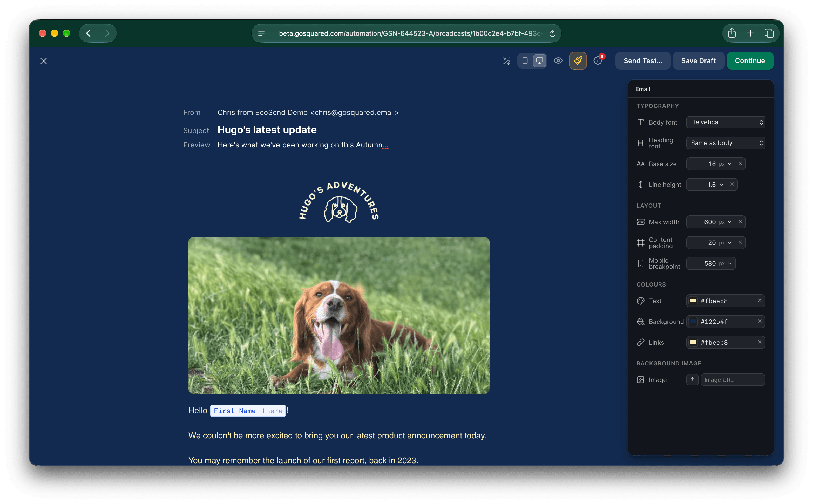Click the subject line Hugo's latest update
Image resolution: width=813 pixels, height=504 pixels.
point(267,130)
